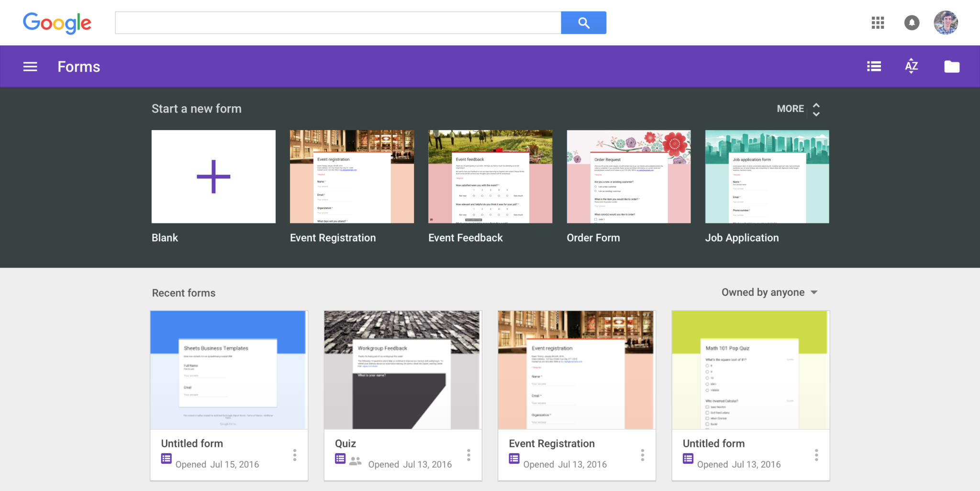980x491 pixels.
Task: Choose Event Registration template thumbnail
Action: click(352, 177)
